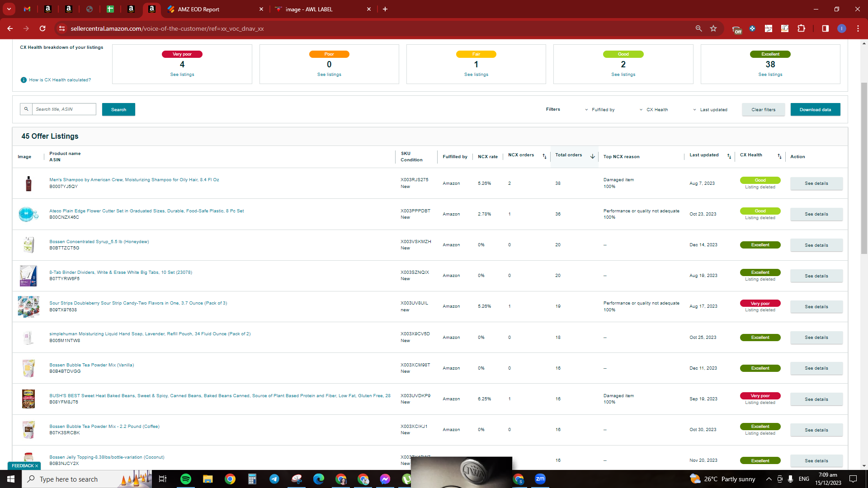Open File Explorer from the taskbar

[x=208, y=479]
